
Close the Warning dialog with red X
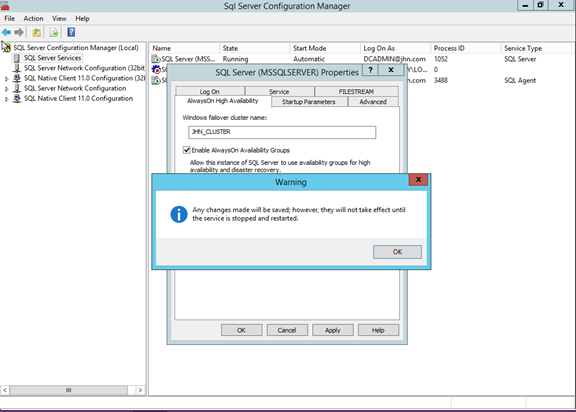click(418, 180)
